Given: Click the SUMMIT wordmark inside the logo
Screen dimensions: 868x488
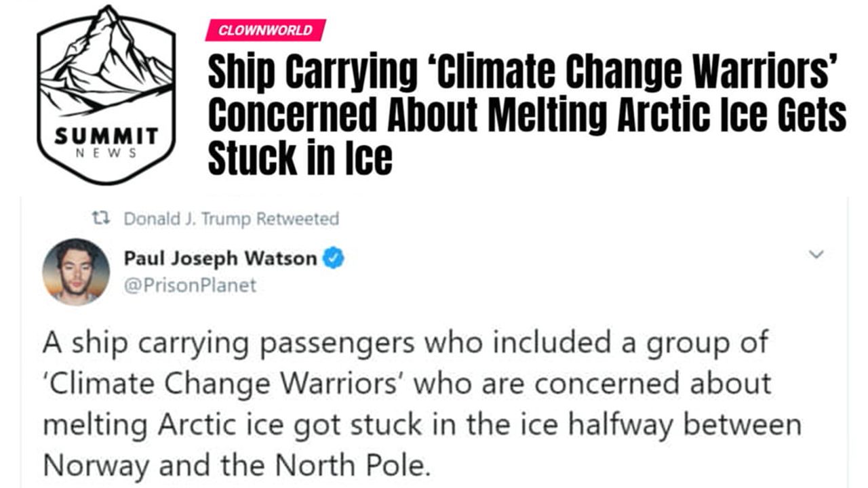Looking at the screenshot, I should (106, 136).
